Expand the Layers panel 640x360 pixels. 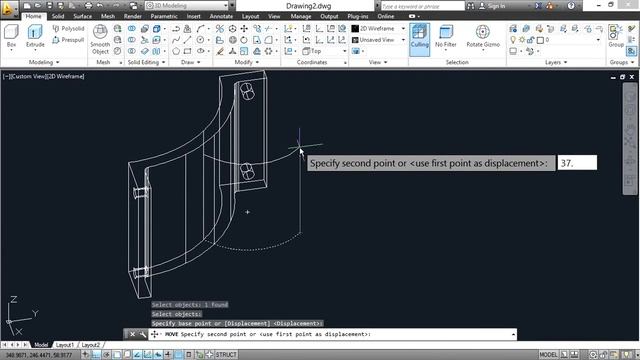[556, 62]
